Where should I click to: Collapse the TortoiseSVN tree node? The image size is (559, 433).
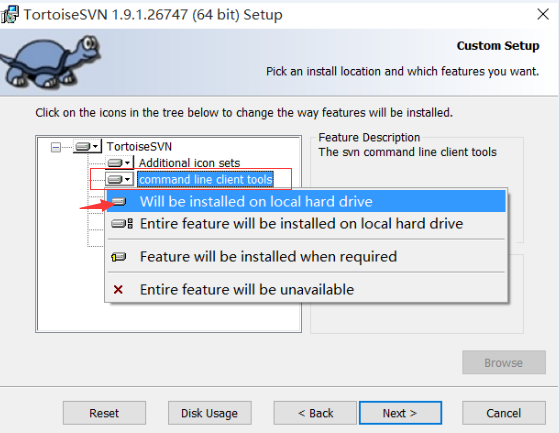click(x=56, y=147)
